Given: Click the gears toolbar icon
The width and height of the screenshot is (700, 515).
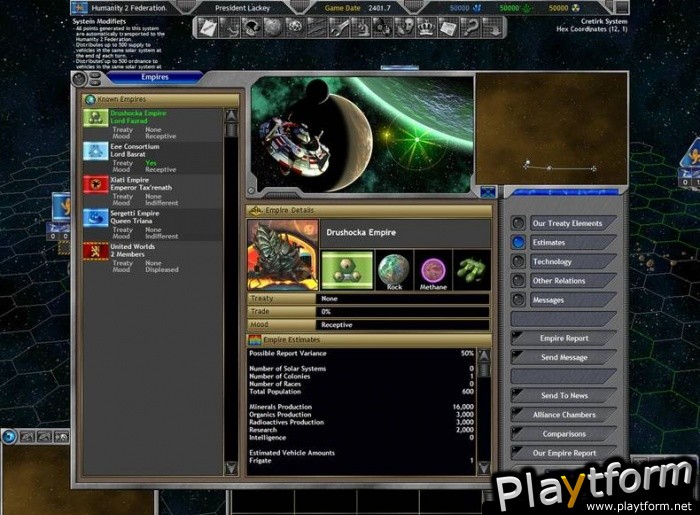Looking at the screenshot, I should 383,28.
